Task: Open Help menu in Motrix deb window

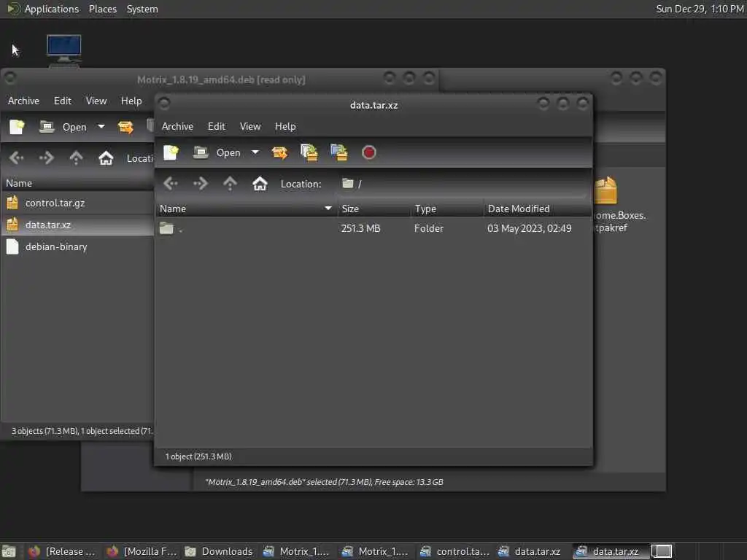Action: [x=131, y=101]
